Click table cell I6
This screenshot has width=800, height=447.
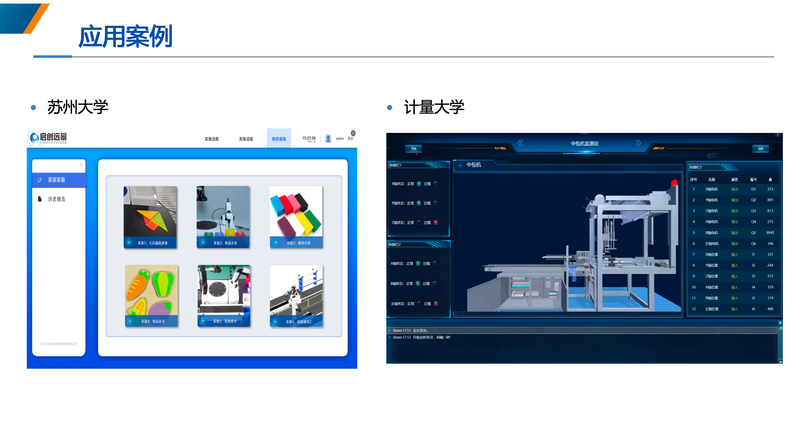point(753,309)
